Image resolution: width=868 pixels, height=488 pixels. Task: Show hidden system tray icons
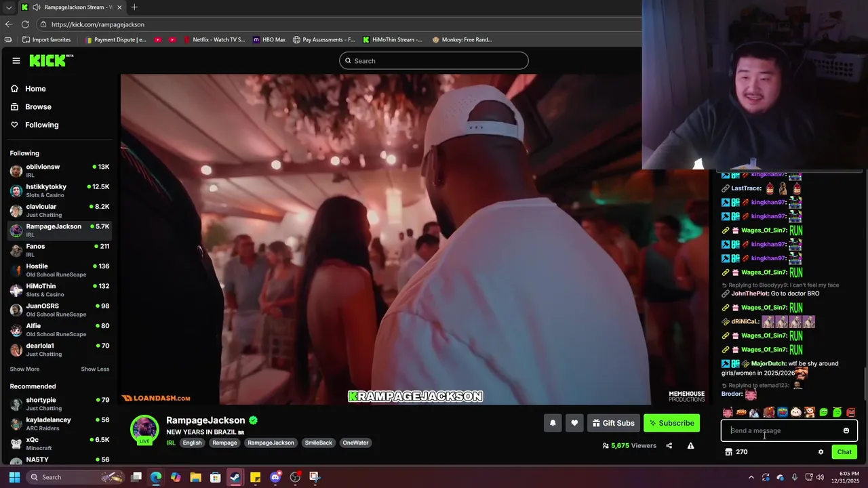click(751, 477)
